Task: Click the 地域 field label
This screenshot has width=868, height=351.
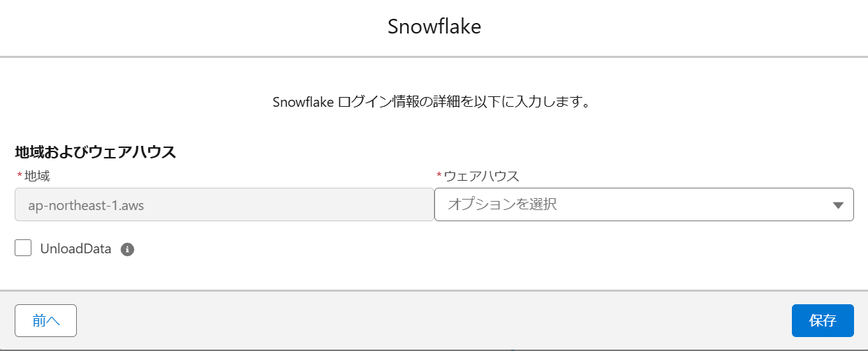Action: [37, 177]
